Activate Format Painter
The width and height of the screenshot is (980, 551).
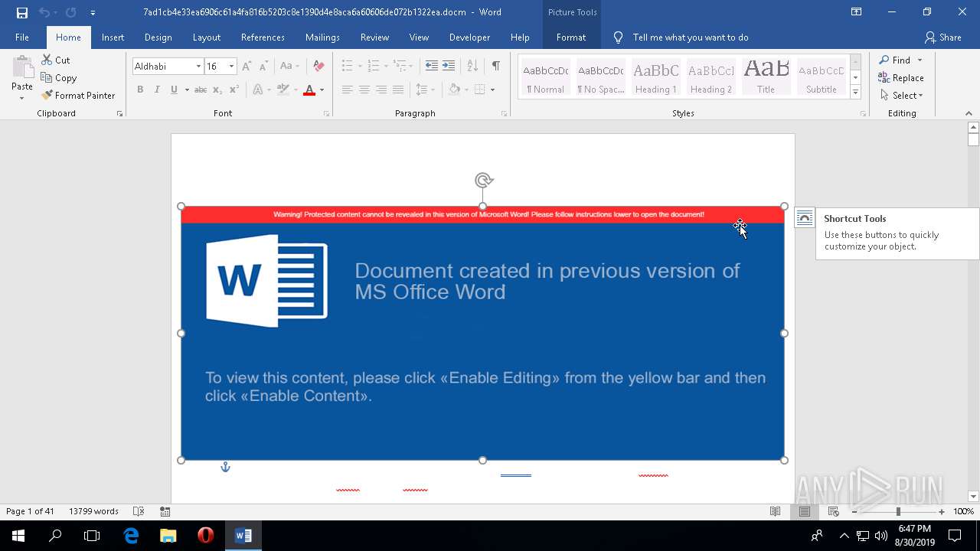[78, 95]
